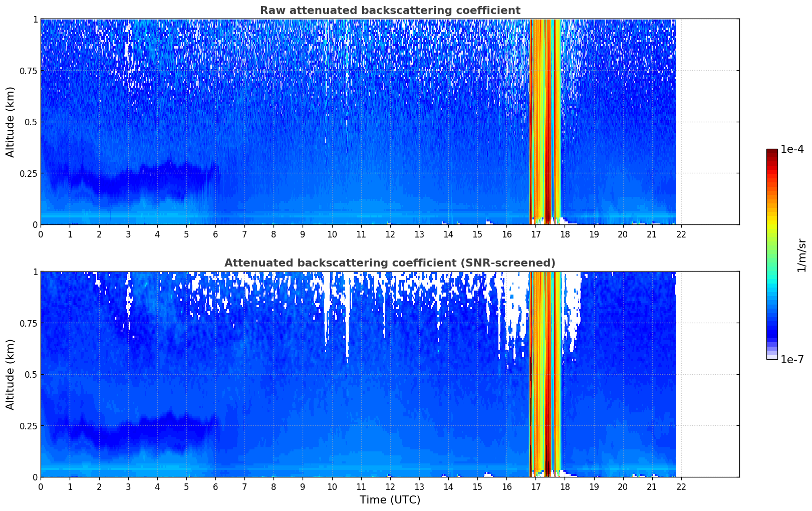The width and height of the screenshot is (812, 511).
Task: Select the 'Time (UTC)' axis label
Action: [x=390, y=500]
